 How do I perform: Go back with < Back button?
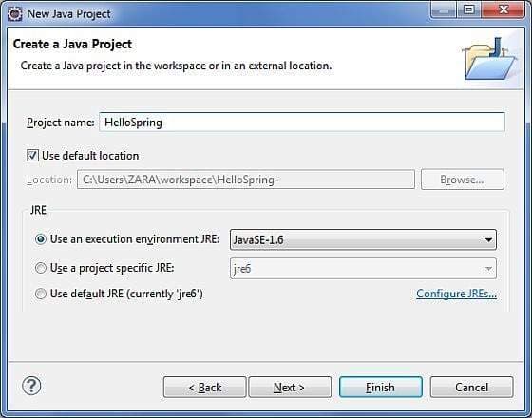click(204, 387)
